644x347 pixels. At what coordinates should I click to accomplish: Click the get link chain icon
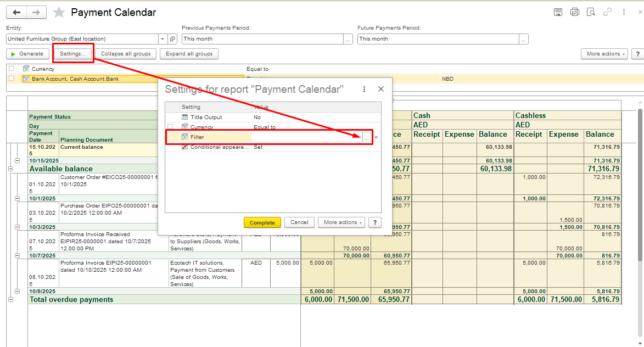(x=607, y=12)
